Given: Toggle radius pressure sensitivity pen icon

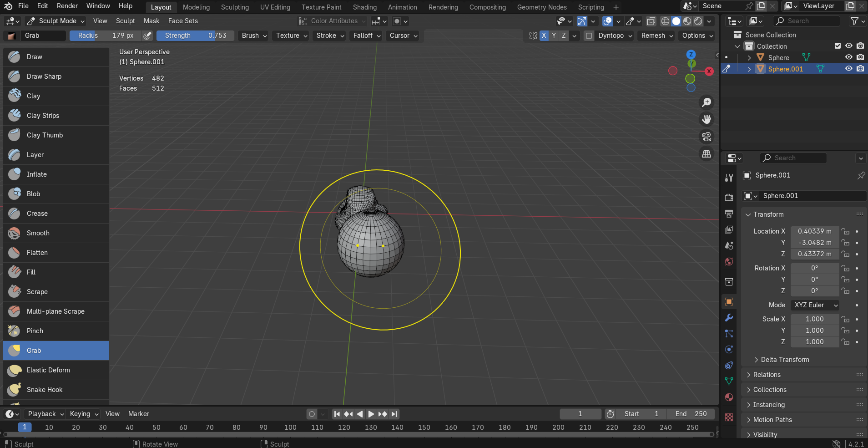Looking at the screenshot, I should pyautogui.click(x=147, y=36).
